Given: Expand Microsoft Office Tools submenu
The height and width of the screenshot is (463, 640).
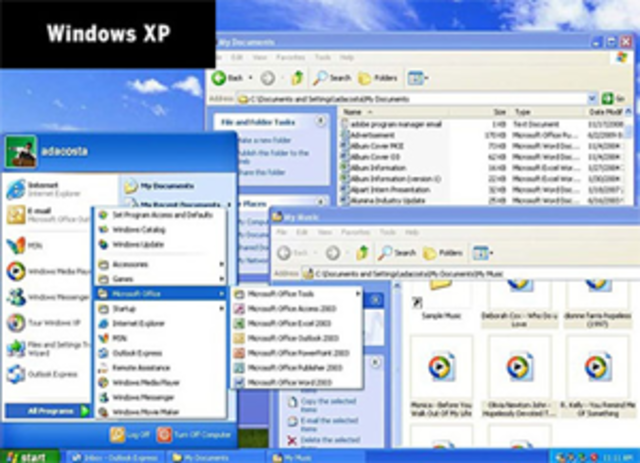Looking at the screenshot, I should click(x=297, y=294).
